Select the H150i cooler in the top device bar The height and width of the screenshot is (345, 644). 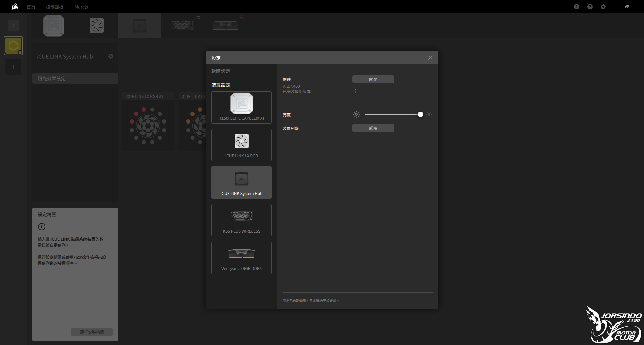[54, 26]
